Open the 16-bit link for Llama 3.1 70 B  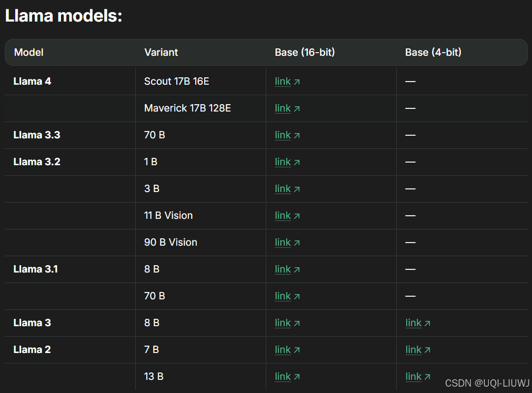pyautogui.click(x=287, y=296)
